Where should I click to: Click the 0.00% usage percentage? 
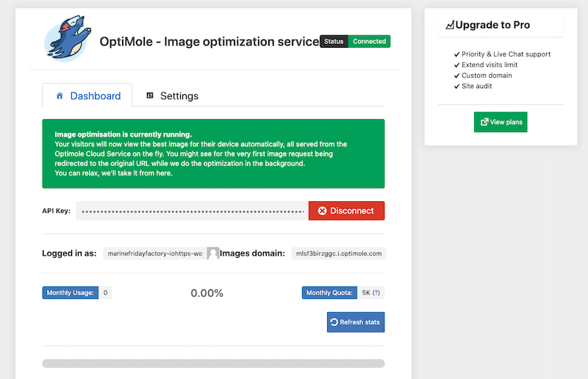click(207, 293)
